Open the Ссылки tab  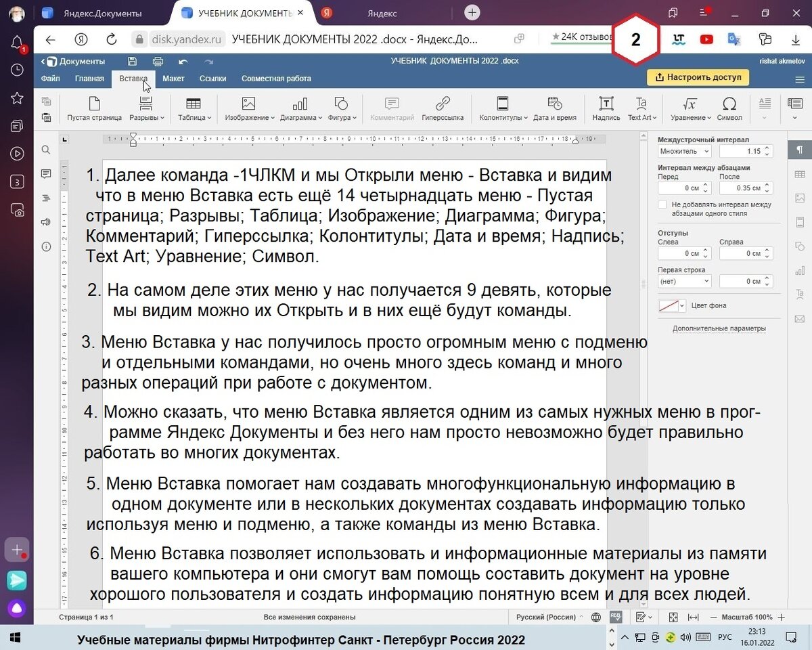[x=212, y=79]
